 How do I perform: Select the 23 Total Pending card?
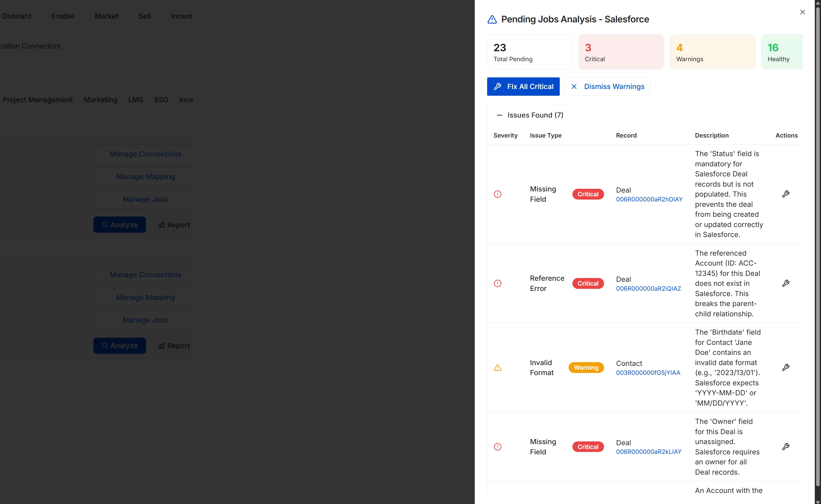click(530, 52)
